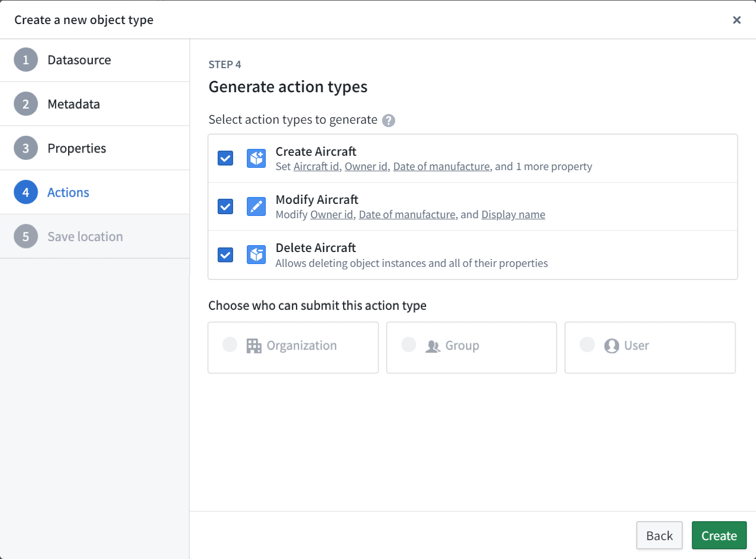
Task: Click the Organization building icon
Action: click(254, 346)
